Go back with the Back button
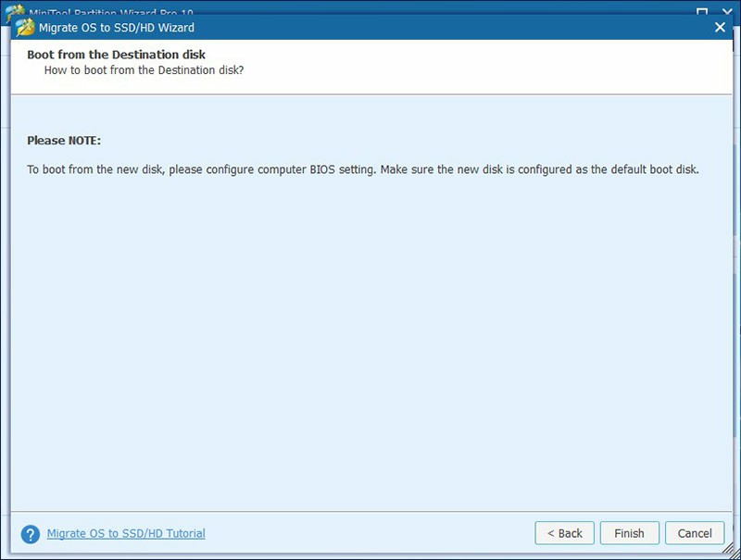The image size is (741, 560). coord(564,533)
